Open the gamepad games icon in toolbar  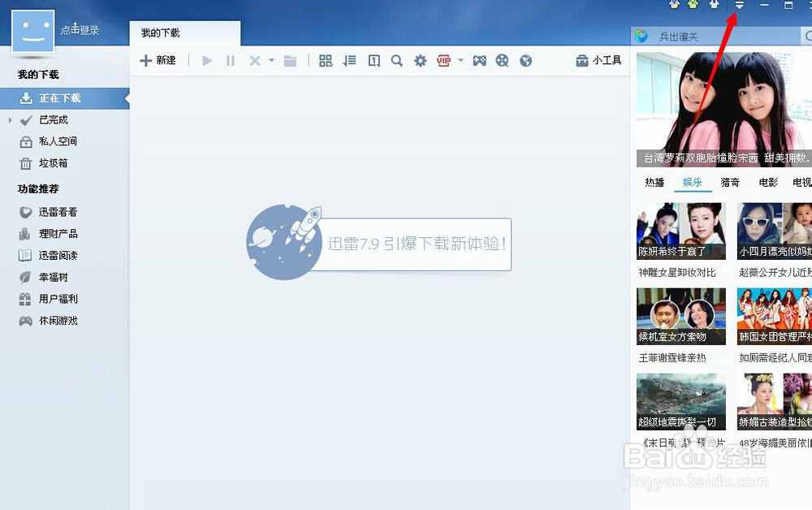point(480,61)
